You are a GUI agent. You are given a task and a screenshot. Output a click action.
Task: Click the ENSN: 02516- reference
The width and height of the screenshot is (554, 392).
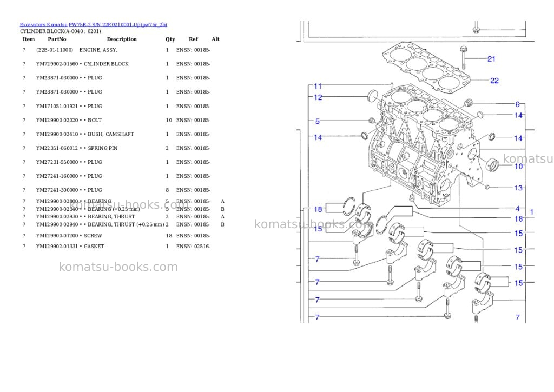(x=193, y=247)
